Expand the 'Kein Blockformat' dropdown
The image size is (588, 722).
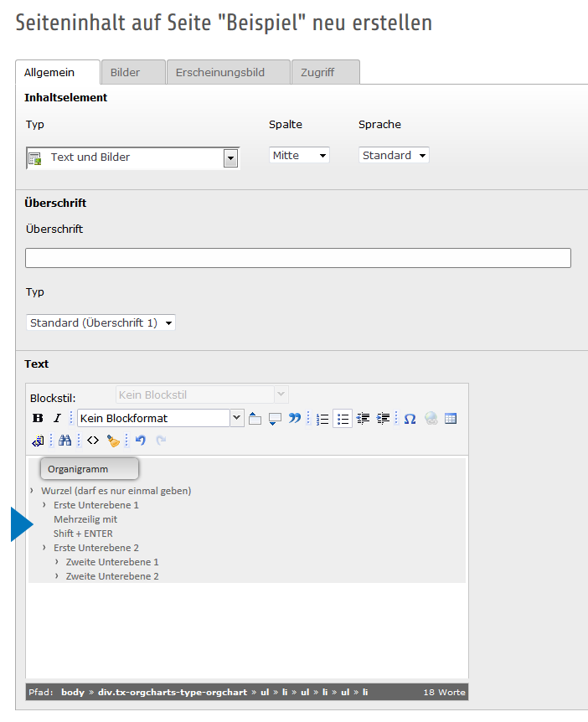point(236,418)
